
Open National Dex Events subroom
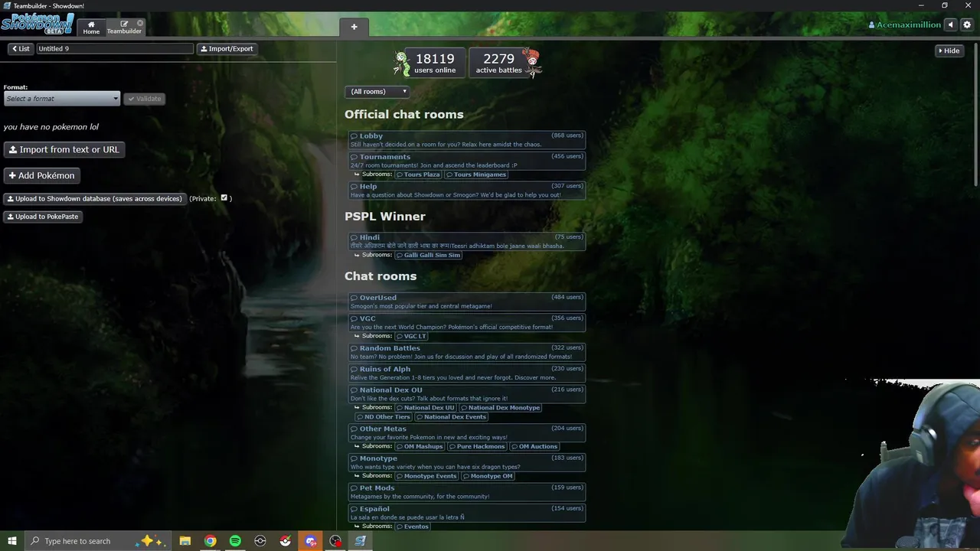(x=452, y=417)
